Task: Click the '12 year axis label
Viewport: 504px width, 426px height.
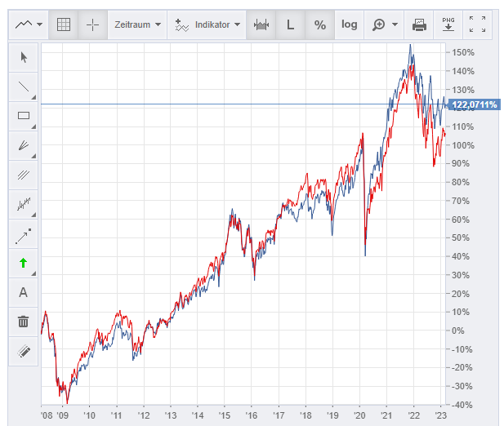Action: tap(144, 415)
